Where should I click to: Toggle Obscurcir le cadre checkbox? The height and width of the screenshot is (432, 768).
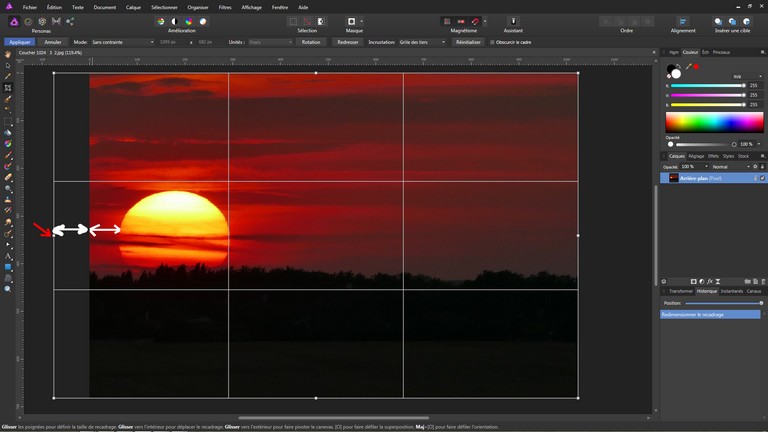click(x=492, y=42)
